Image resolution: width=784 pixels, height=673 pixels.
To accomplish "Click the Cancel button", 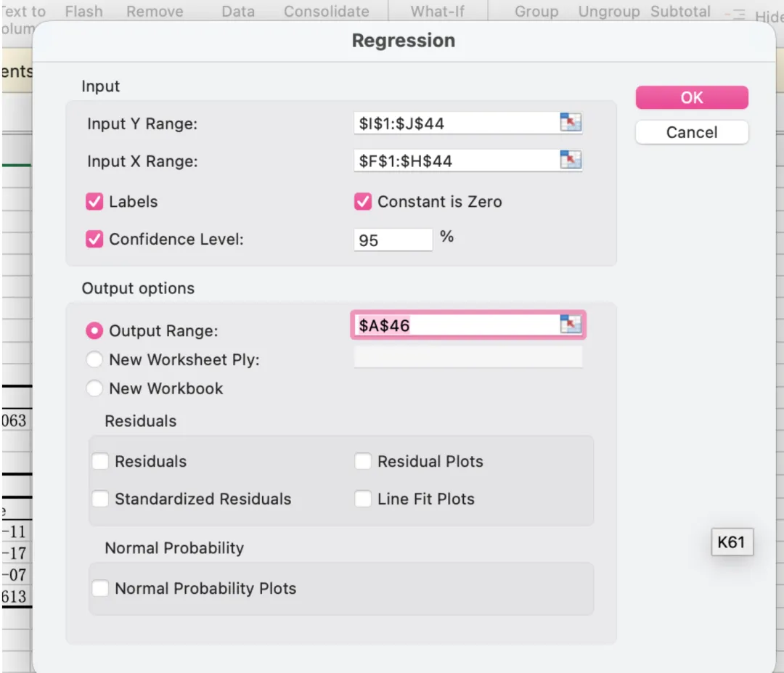I will point(691,132).
